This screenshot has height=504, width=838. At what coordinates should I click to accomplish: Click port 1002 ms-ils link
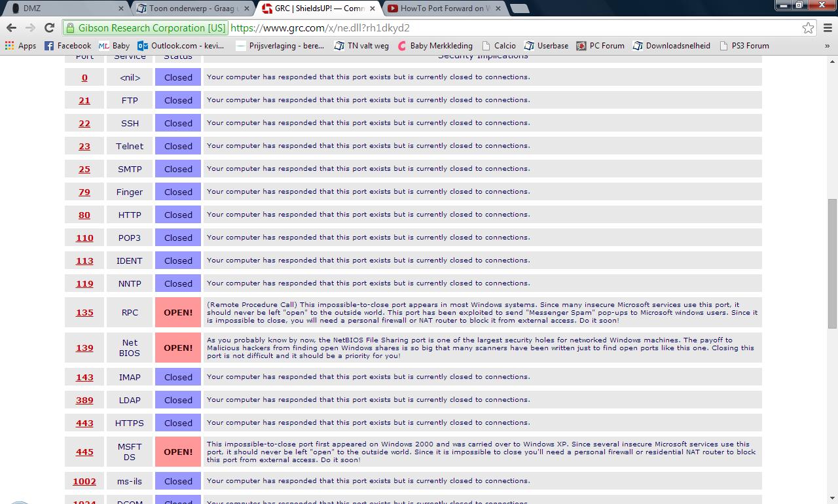[x=84, y=481]
